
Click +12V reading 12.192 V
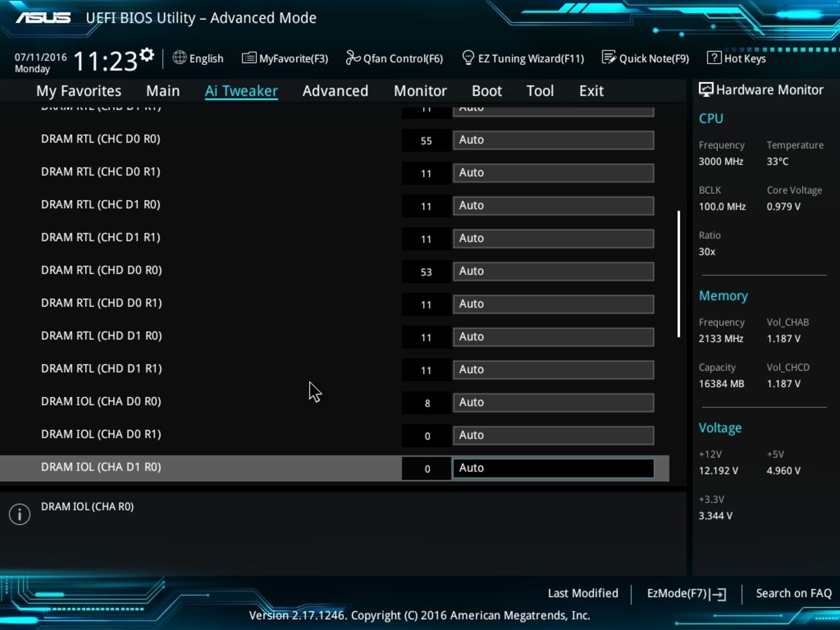[x=718, y=471]
